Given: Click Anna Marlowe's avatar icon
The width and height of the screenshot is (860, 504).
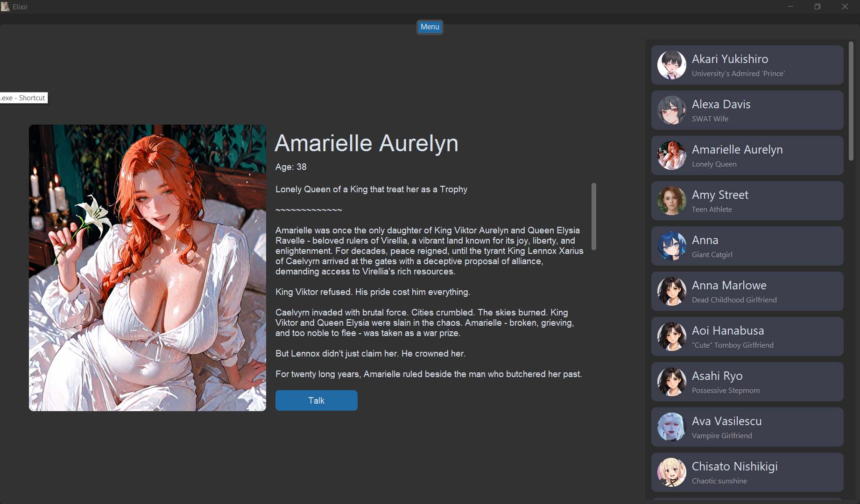Looking at the screenshot, I should 671,291.
